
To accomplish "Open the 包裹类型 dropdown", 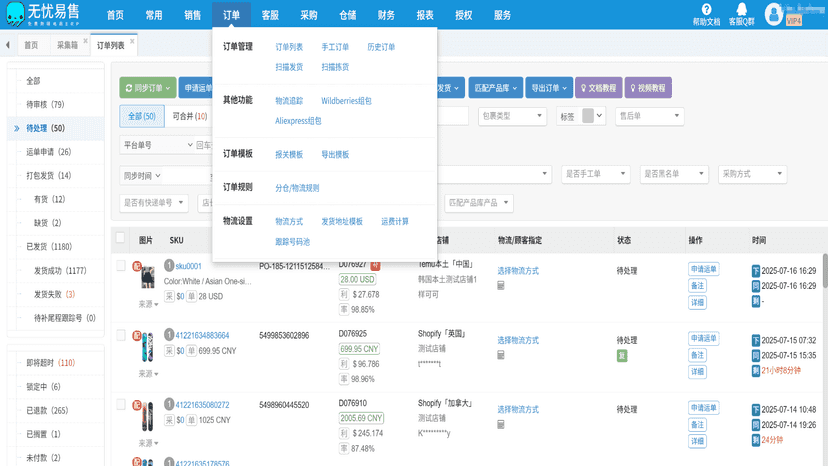I will (x=512, y=116).
